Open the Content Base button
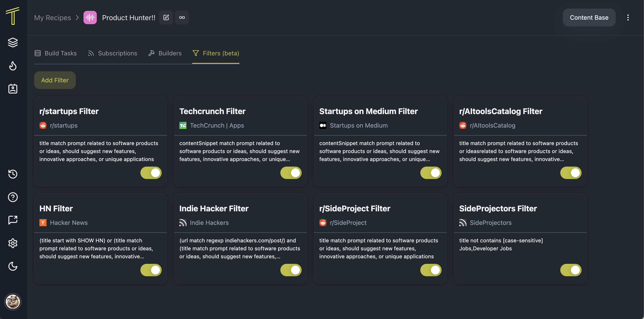644x319 pixels. coord(589,18)
